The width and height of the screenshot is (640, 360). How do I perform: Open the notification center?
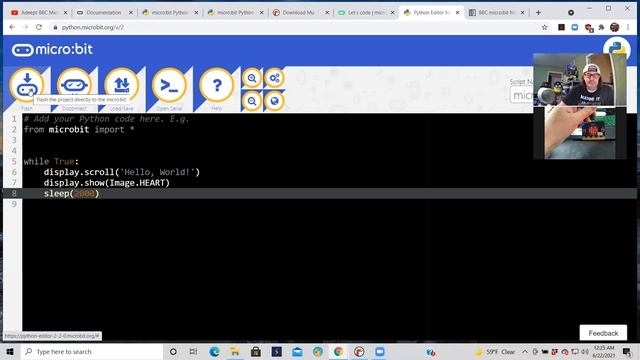[x=627, y=351]
